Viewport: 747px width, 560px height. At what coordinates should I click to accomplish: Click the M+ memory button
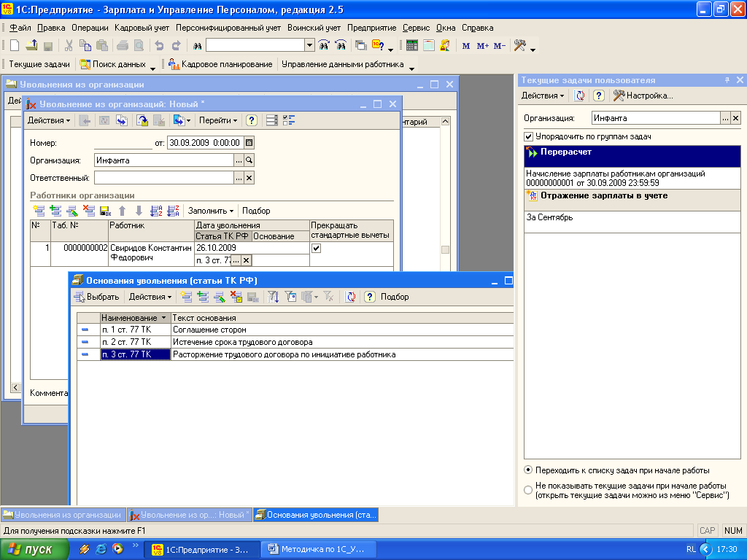pyautogui.click(x=483, y=46)
